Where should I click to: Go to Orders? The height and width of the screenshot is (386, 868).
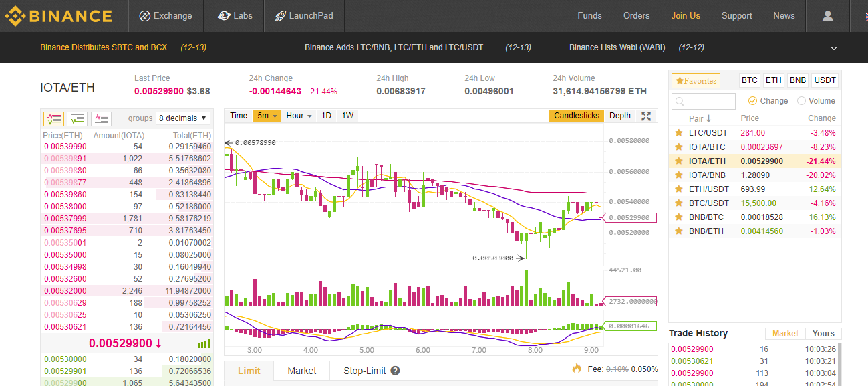coord(636,16)
